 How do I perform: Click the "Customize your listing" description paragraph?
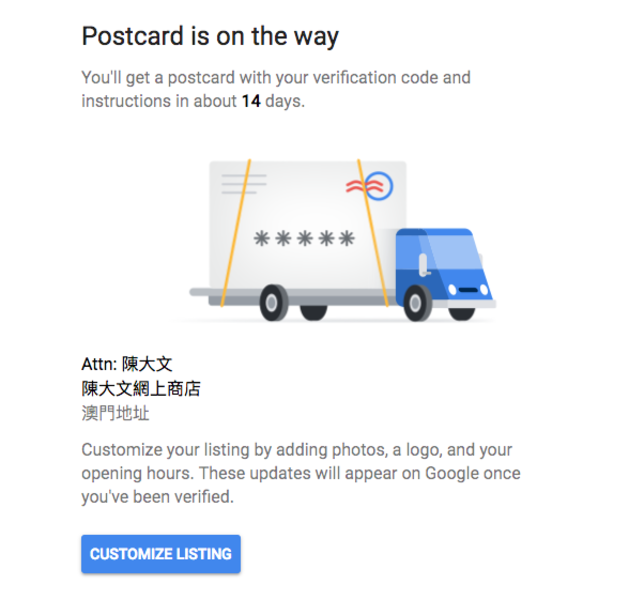tap(301, 473)
